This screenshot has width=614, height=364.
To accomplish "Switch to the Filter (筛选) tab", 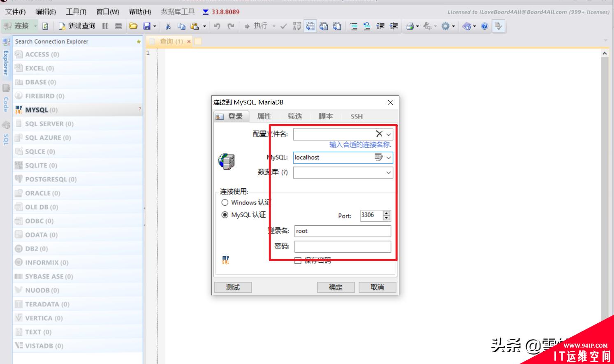I will (x=295, y=116).
